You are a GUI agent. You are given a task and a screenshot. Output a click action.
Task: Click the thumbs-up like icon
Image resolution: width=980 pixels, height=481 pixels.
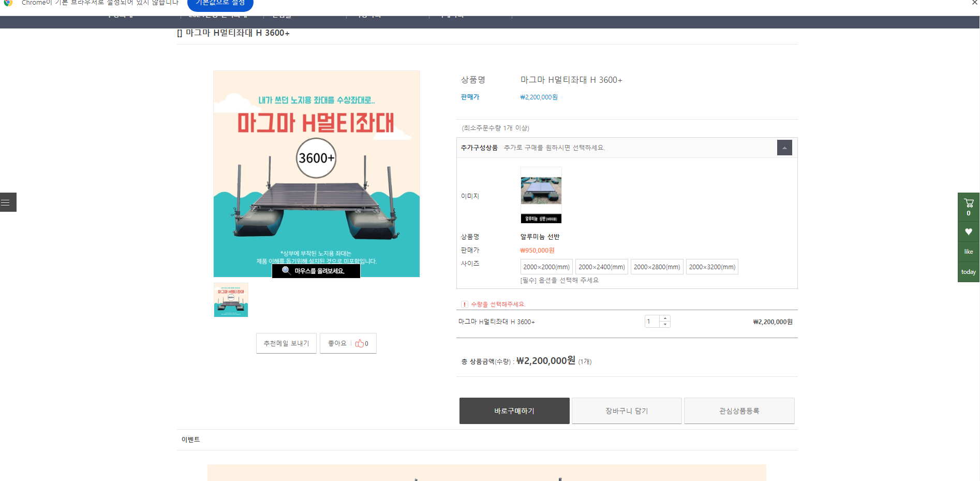coord(359,343)
